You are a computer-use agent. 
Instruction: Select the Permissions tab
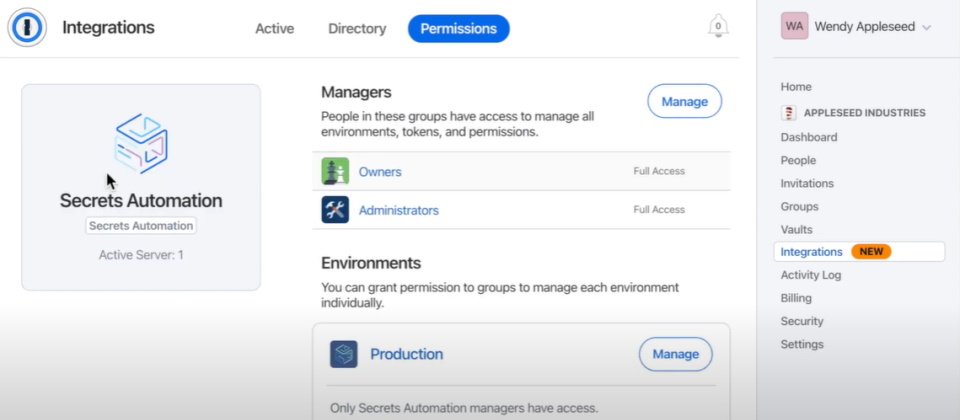coord(459,29)
